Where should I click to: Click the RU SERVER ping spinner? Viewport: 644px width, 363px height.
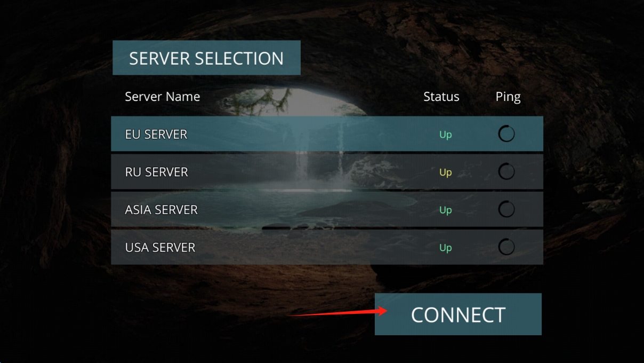[x=506, y=172]
